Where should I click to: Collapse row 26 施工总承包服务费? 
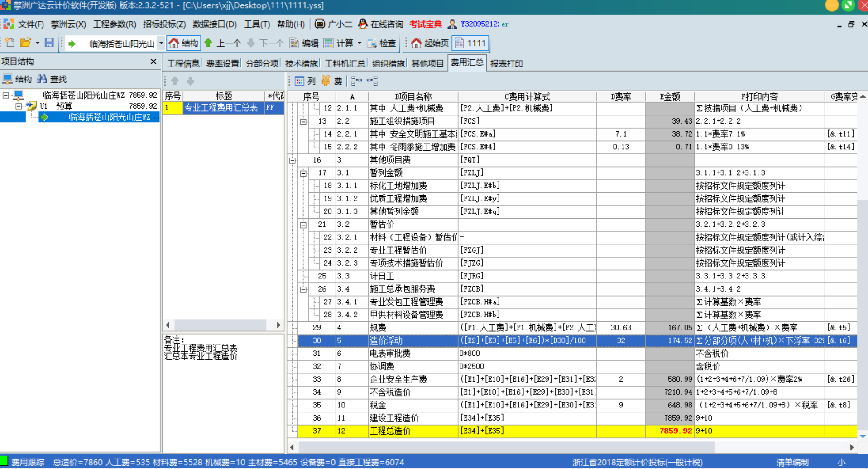(x=303, y=289)
